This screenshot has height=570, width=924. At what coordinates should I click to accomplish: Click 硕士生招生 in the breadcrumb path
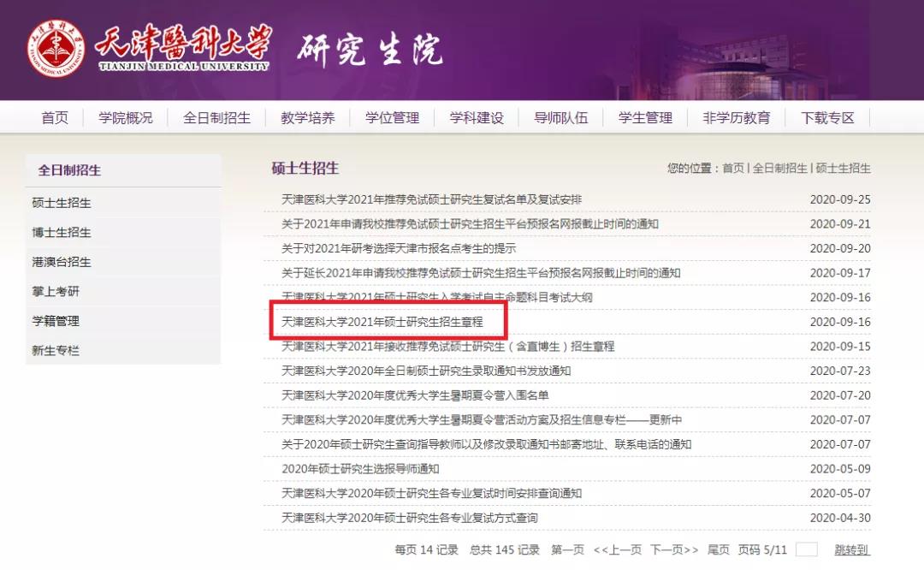(843, 168)
